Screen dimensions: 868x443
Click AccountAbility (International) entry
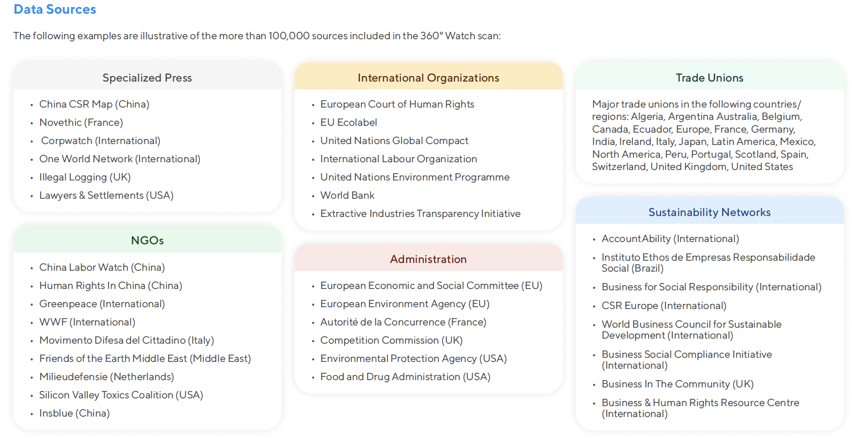(670, 239)
